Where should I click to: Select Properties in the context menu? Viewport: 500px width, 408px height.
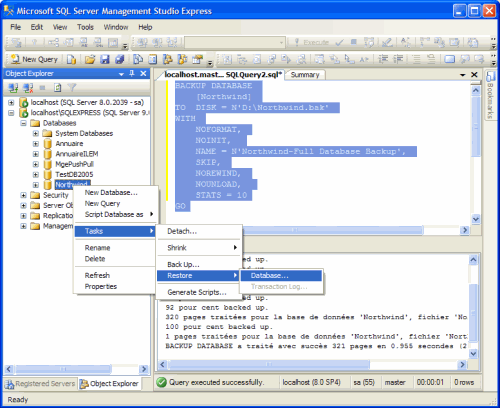115,286
